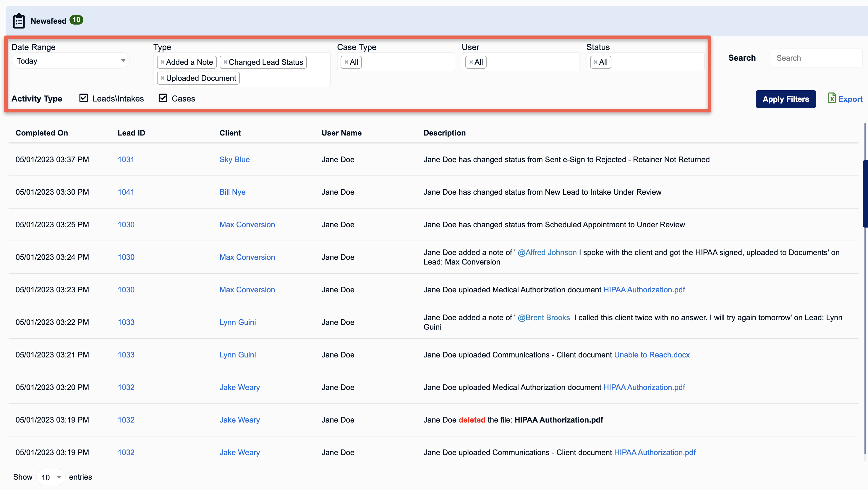The image size is (868, 490).
Task: Click the vertical scrollbar thumb of the table
Action: (x=865, y=194)
